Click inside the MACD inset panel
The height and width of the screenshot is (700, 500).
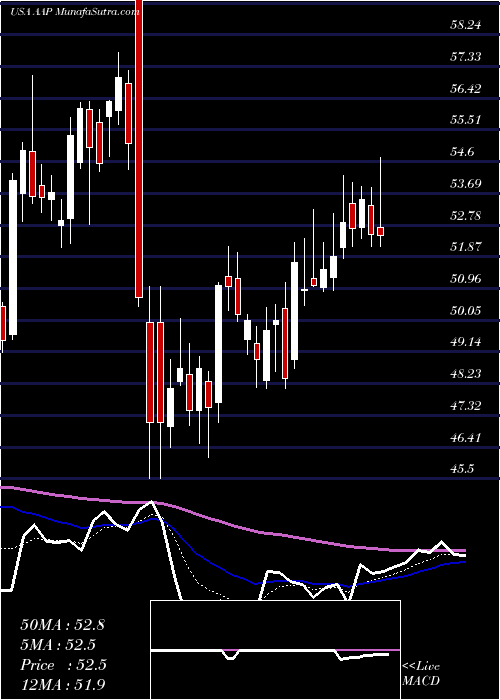[275, 650]
